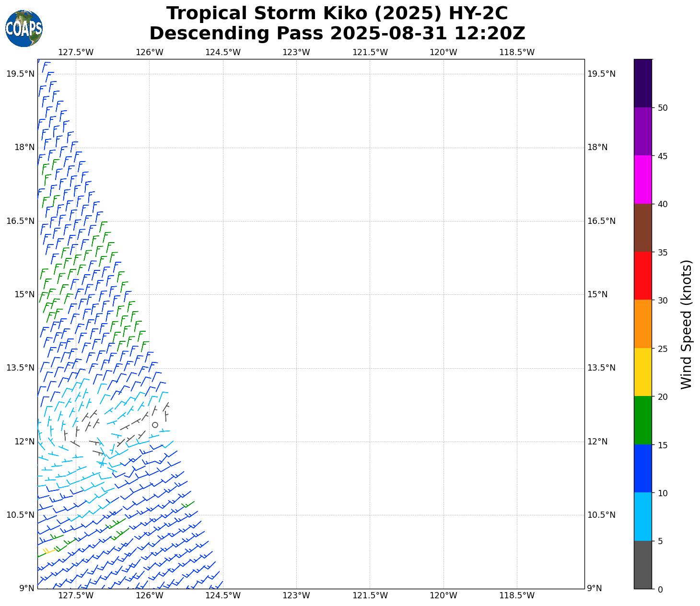This screenshot has height=606, width=700.
Task: Click the 120°W label on bottom axis
Action: click(x=443, y=595)
